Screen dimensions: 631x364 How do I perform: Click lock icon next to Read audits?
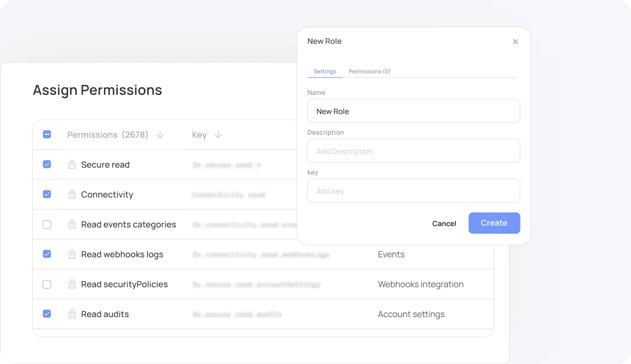click(72, 314)
